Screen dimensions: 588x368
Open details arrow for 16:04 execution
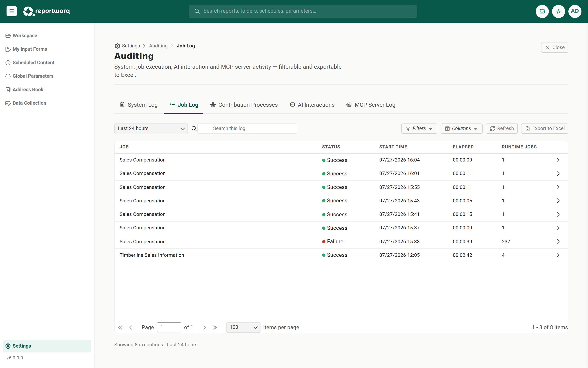tap(558, 160)
